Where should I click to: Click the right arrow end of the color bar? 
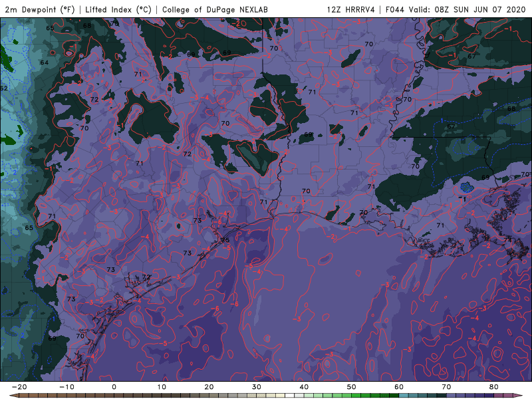(x=518, y=396)
